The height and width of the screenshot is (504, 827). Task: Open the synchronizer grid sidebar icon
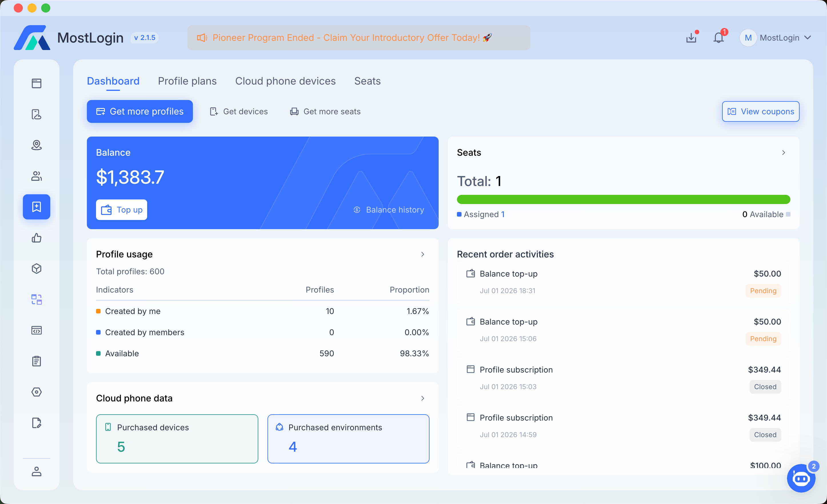pyautogui.click(x=36, y=299)
